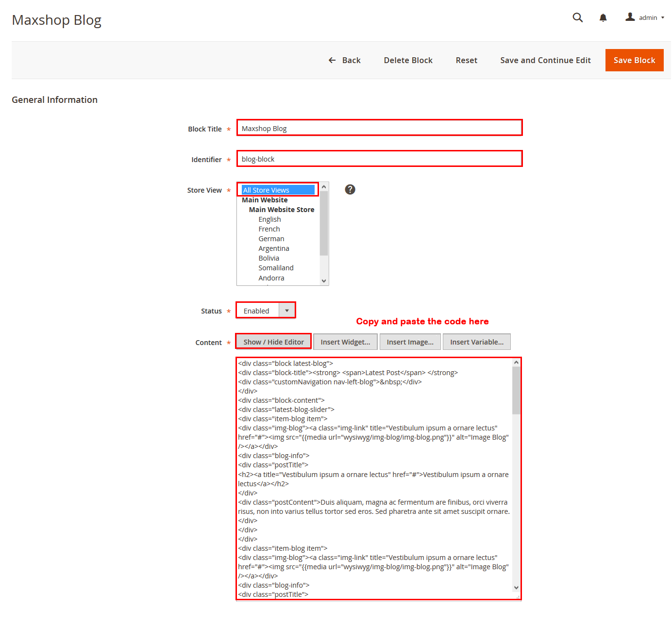Focus the Block Title input field
The height and width of the screenshot is (626, 672).
379,128
